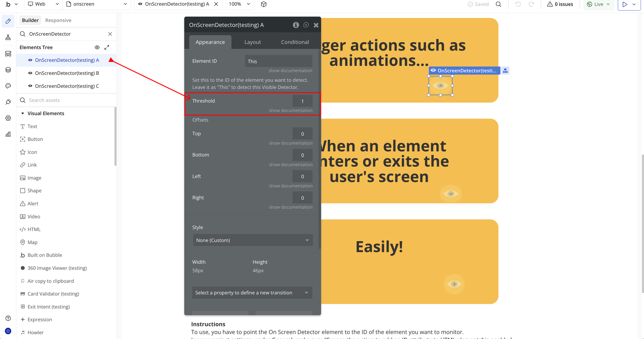
Task: Open the Styles palette icon
Action: (8, 86)
